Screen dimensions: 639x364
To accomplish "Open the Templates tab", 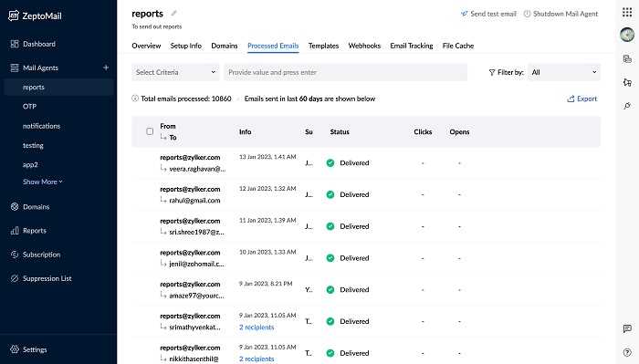I will pos(323,46).
